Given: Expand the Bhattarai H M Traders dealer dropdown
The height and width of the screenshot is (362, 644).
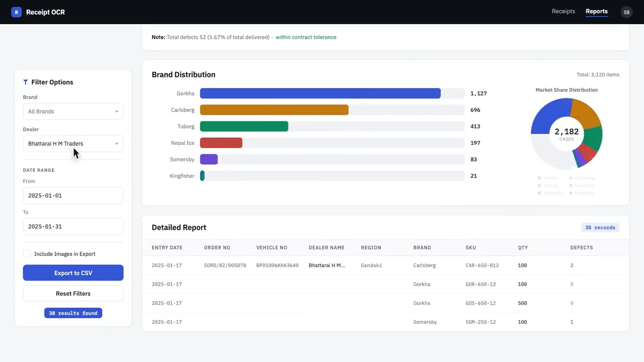Looking at the screenshot, I should pos(73,144).
